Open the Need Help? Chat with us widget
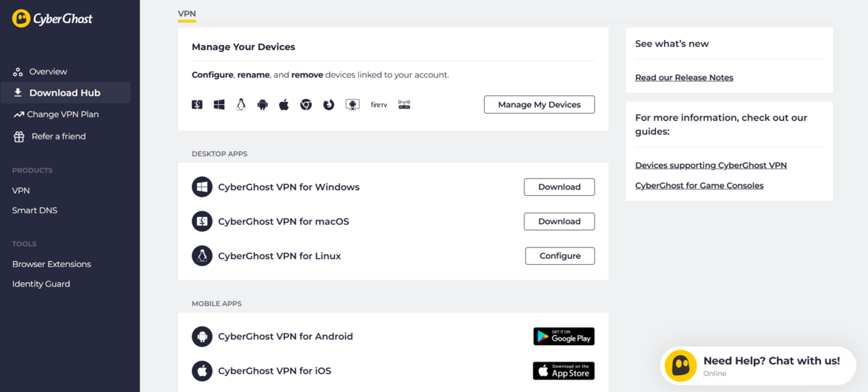Image resolution: width=868 pixels, height=392 pixels. point(757,366)
